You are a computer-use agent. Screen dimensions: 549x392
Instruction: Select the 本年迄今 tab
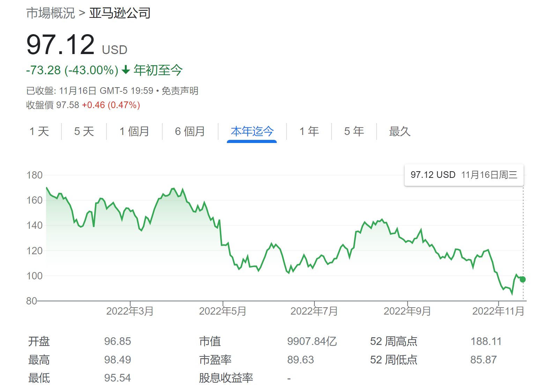(252, 131)
